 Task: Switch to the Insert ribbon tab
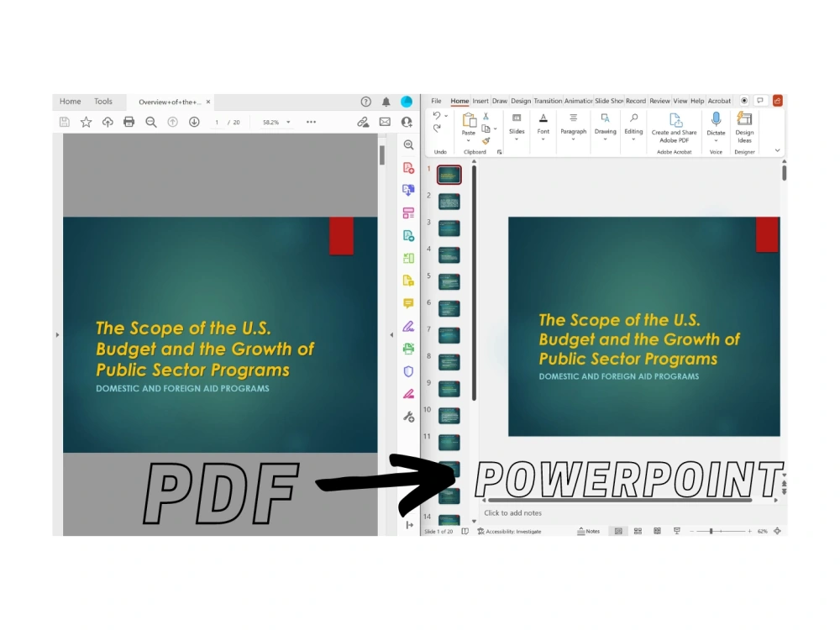point(480,101)
